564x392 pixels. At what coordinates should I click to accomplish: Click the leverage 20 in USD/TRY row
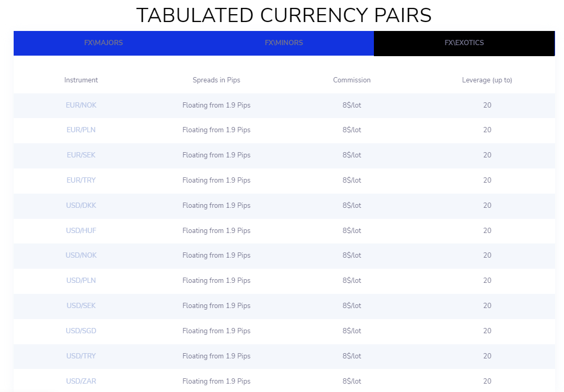point(487,356)
